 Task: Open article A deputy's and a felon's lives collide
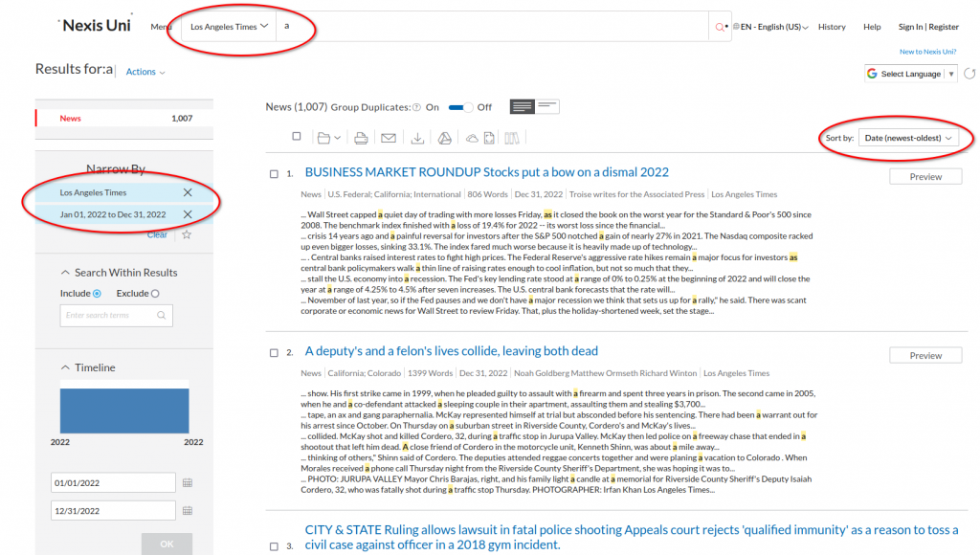pos(452,351)
